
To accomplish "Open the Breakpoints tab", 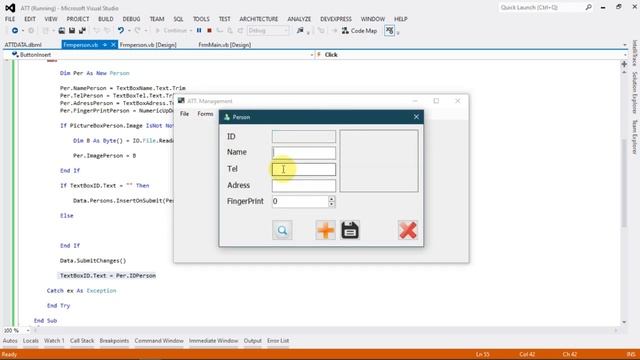I will point(114,341).
